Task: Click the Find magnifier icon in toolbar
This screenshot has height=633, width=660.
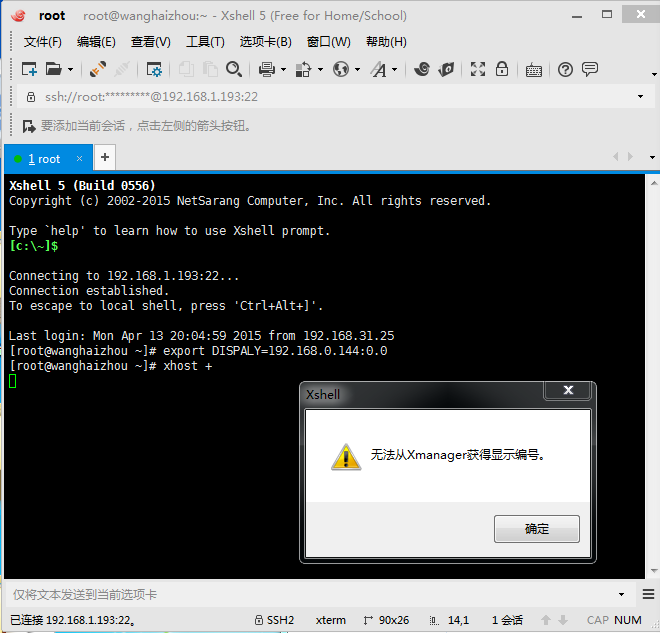Action: click(x=234, y=69)
